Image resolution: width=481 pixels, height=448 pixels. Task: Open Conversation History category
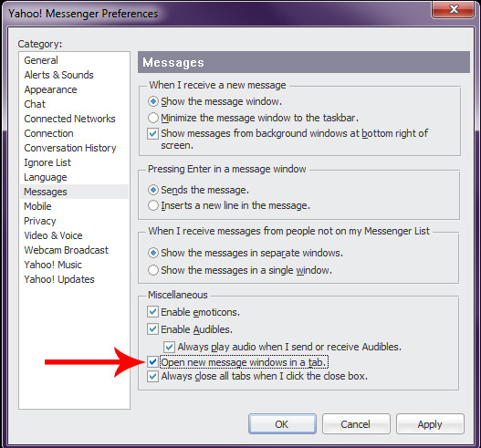[70, 148]
